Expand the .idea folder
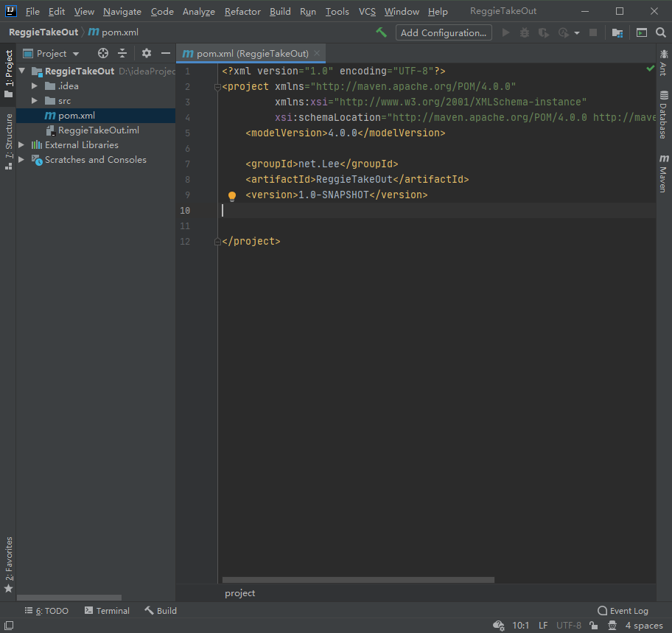Viewport: 672px width, 633px height. pos(35,85)
